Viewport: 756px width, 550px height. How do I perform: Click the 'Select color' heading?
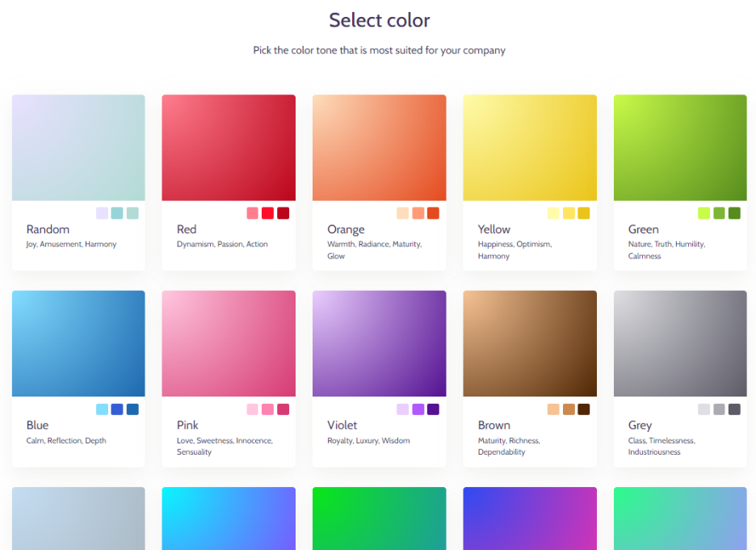coord(379,20)
